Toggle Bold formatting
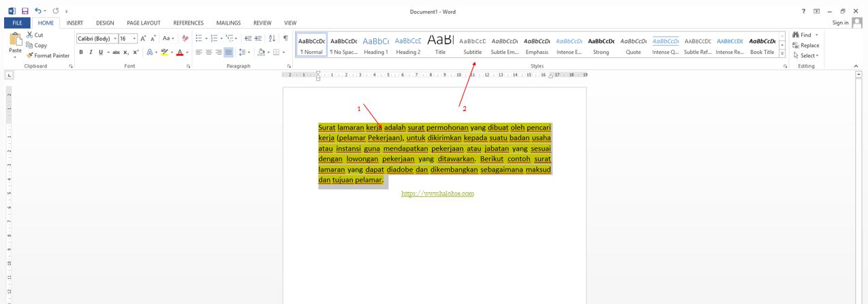868x304 pixels. click(81, 52)
